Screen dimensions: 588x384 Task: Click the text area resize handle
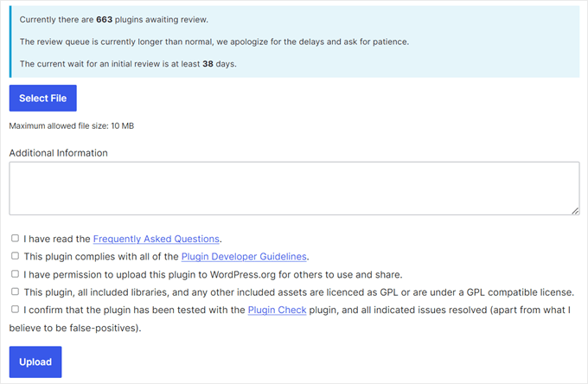point(575,210)
